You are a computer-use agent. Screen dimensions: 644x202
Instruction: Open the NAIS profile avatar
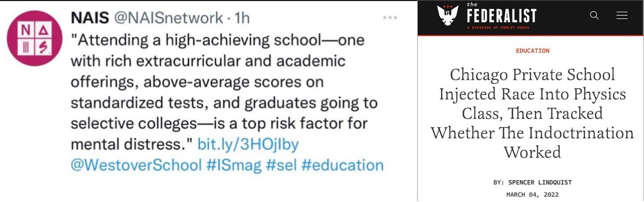34,38
